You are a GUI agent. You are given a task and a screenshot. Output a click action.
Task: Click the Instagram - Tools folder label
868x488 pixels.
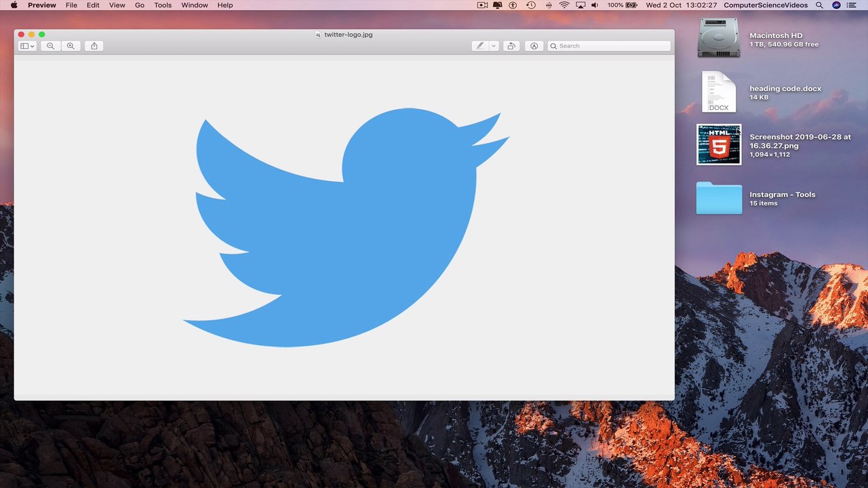click(x=783, y=195)
